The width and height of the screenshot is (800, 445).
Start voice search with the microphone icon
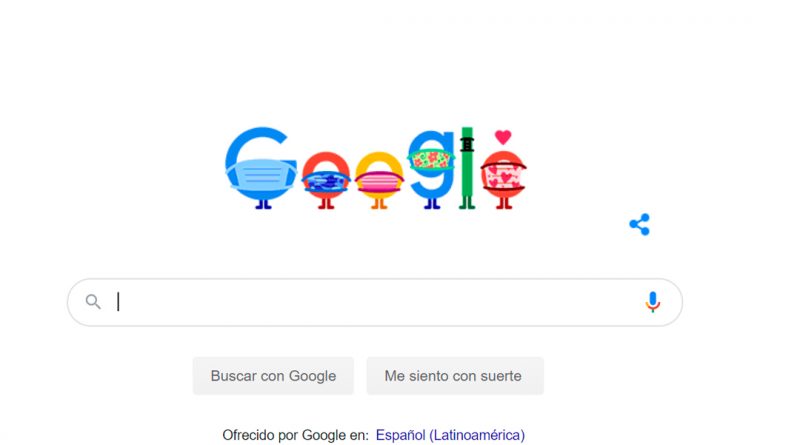coord(653,302)
